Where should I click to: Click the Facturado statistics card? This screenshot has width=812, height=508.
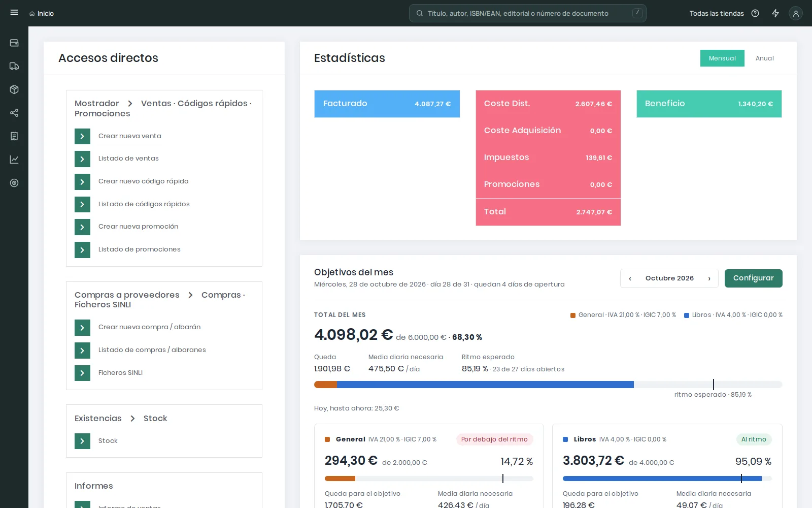pos(387,104)
